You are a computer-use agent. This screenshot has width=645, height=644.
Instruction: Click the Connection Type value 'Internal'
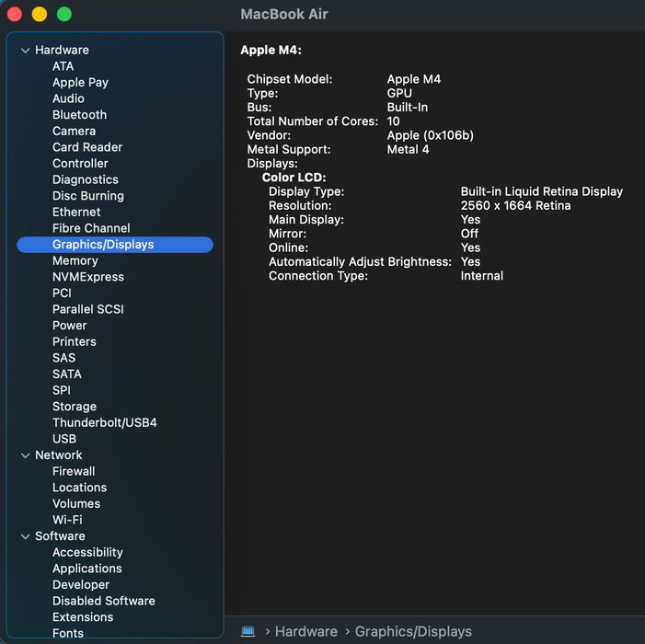[482, 276]
